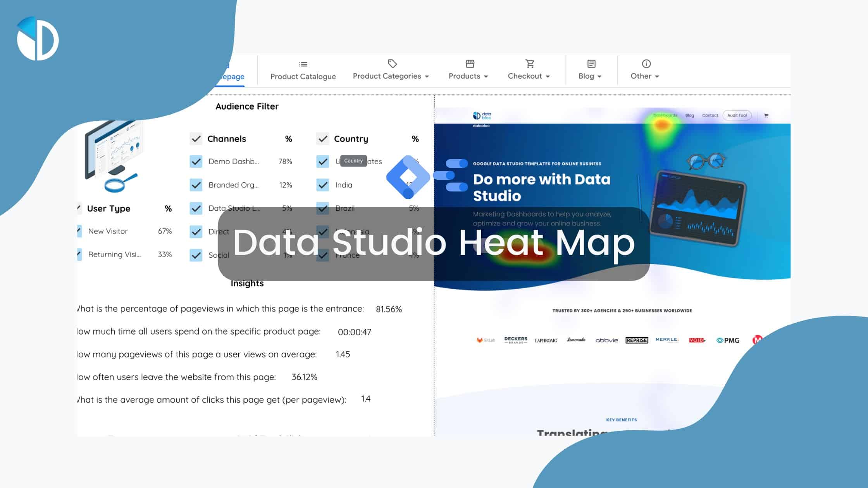Click the Audit Tool button
This screenshot has width=868, height=488.
tap(737, 115)
